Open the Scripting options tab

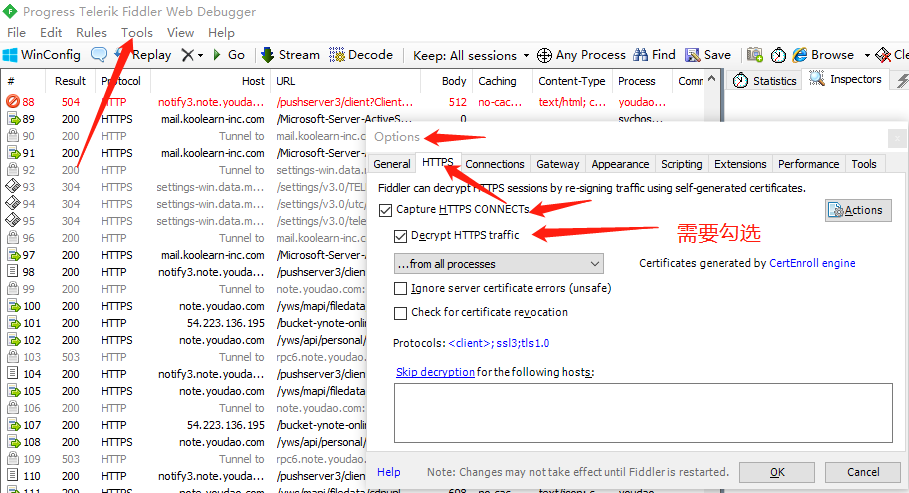[x=682, y=164]
